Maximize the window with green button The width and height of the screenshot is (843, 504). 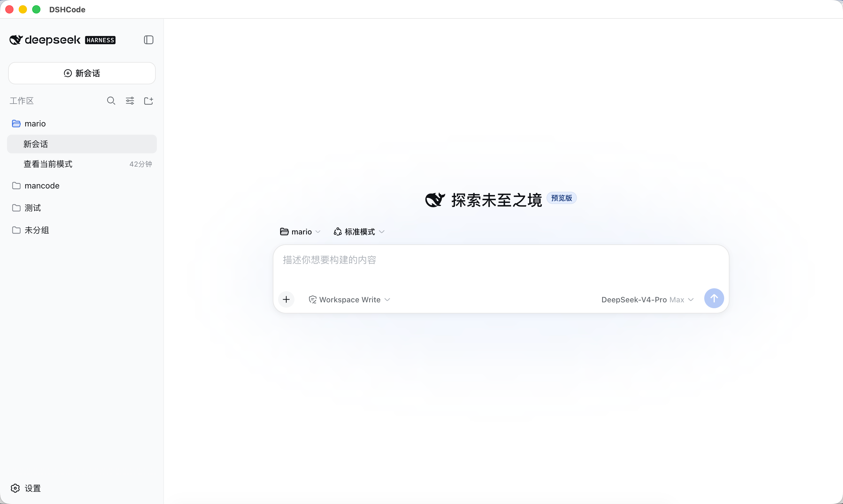coord(36,9)
